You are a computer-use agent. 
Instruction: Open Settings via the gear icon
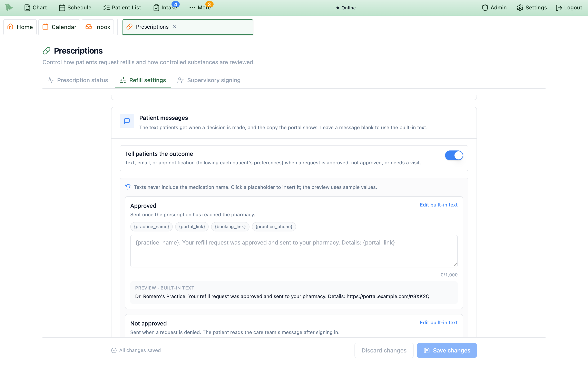click(x=532, y=8)
